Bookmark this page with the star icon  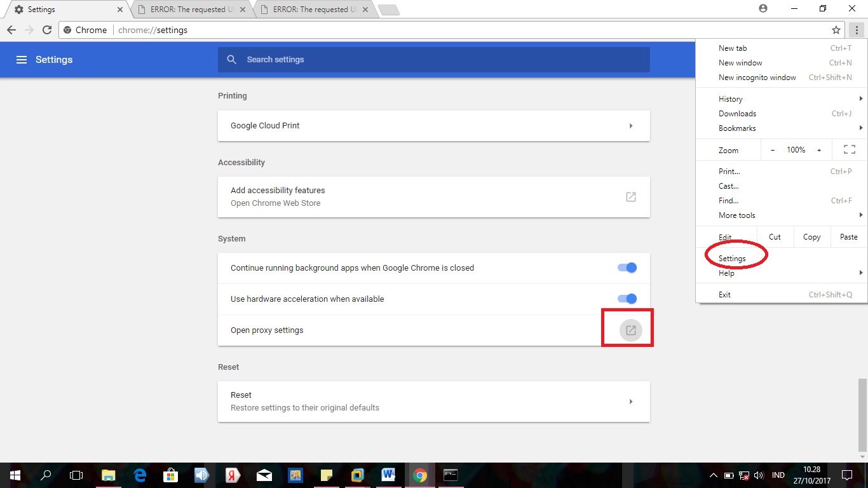pyautogui.click(x=836, y=29)
